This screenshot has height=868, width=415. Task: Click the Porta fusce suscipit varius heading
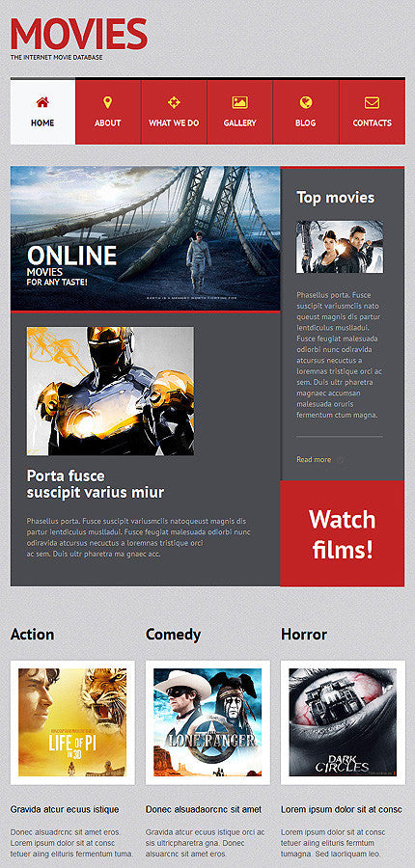pyautogui.click(x=96, y=484)
